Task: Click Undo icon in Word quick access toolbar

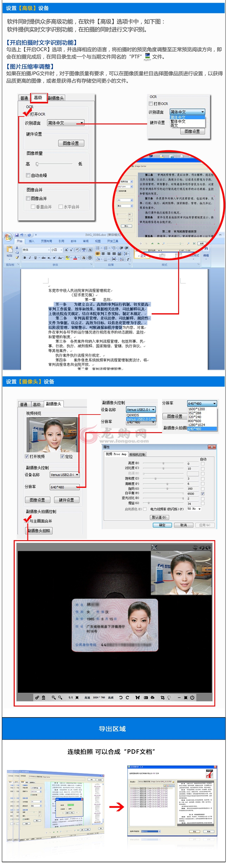Action: 22,235
